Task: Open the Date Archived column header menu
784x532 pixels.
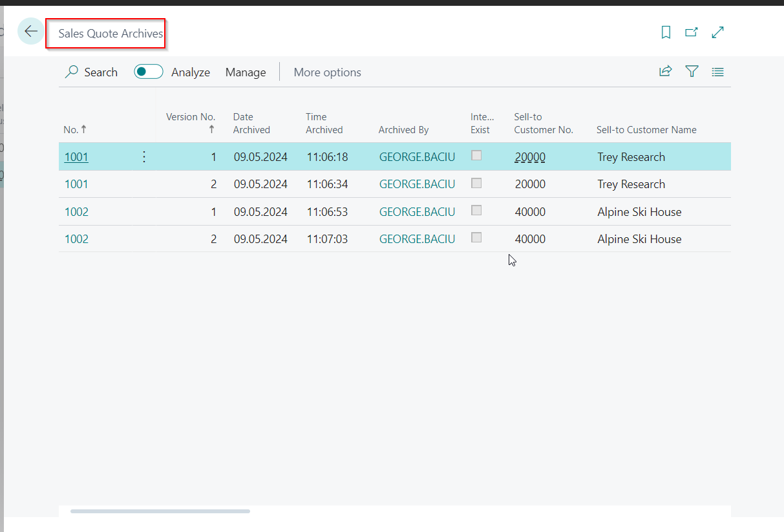Action: pos(251,123)
